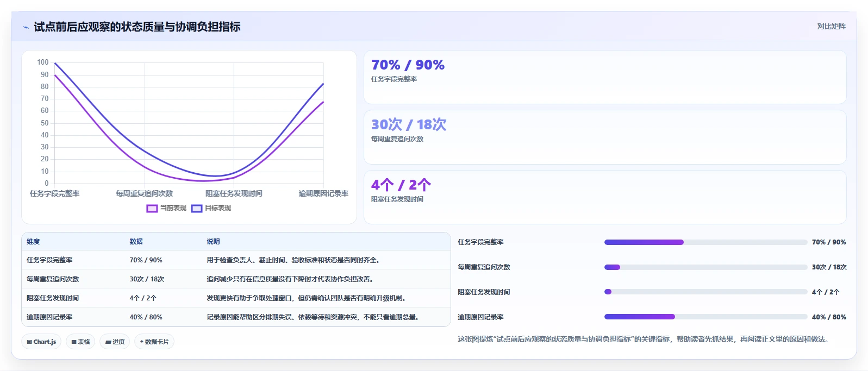This screenshot has height=371, width=868.
Task: Click description starting 用于检查负责人
Action: 295,260
